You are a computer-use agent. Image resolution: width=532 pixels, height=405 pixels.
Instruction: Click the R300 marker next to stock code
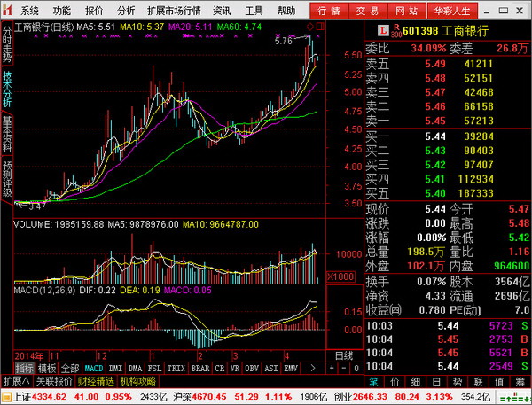396,31
